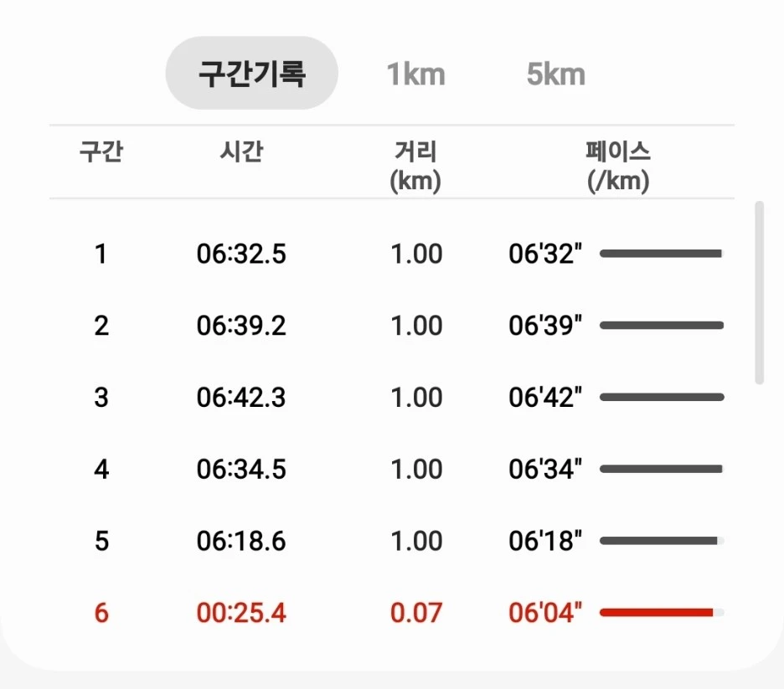Click the 거리 (km) column header
This screenshot has height=689, width=784.
pyautogui.click(x=415, y=166)
